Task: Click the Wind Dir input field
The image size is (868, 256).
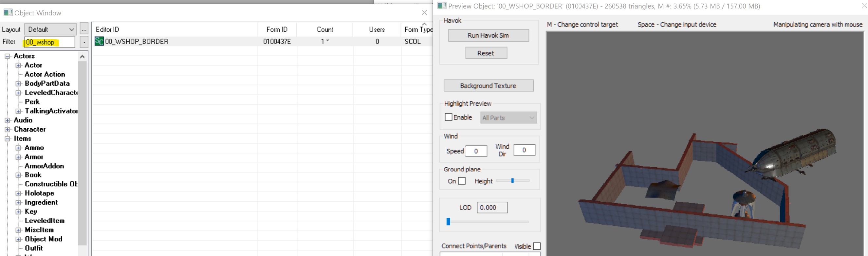Action: [x=524, y=150]
